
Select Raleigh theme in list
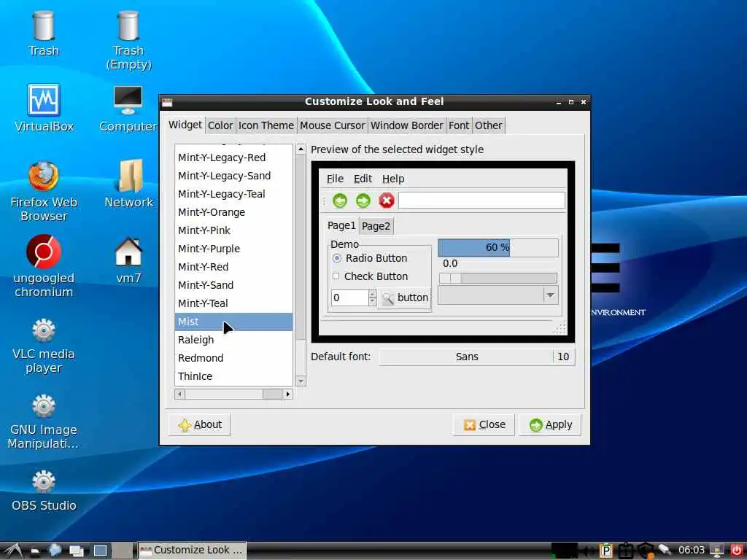tap(234, 340)
